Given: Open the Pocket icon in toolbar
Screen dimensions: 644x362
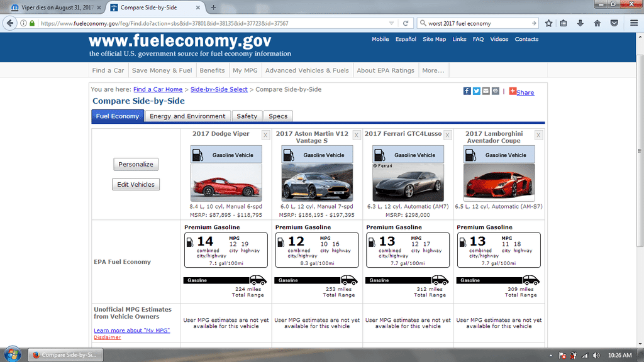Looking at the screenshot, I should click(x=614, y=23).
